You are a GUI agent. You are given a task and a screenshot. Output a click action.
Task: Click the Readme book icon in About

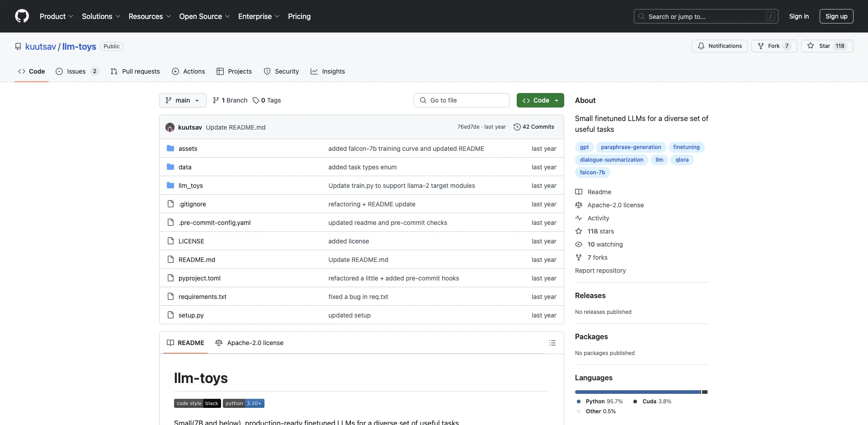(x=579, y=192)
